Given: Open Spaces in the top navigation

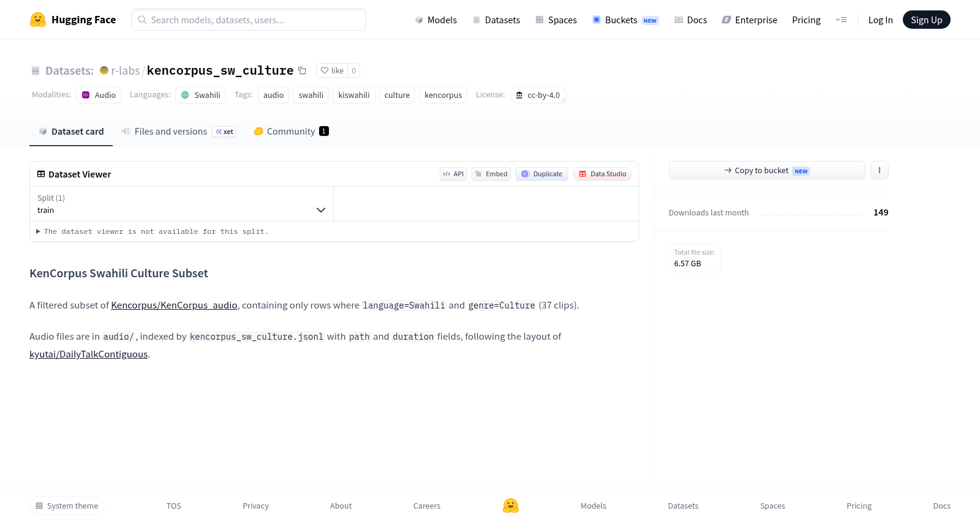Looking at the screenshot, I should click(556, 20).
